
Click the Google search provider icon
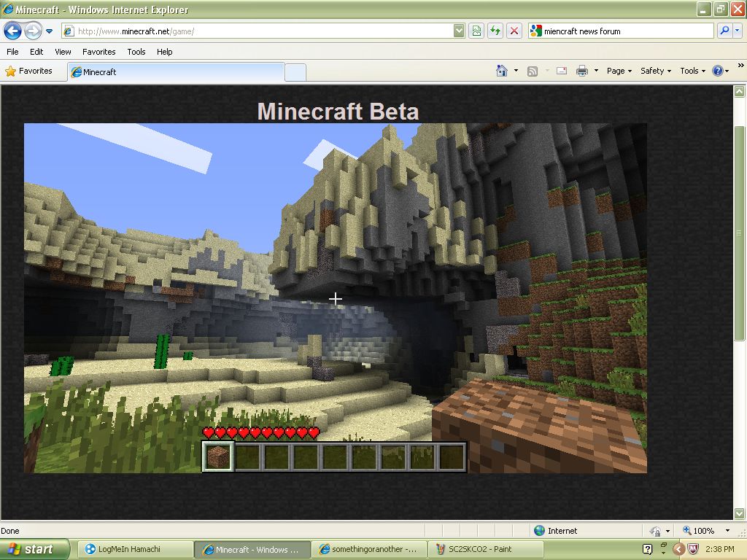pos(536,31)
